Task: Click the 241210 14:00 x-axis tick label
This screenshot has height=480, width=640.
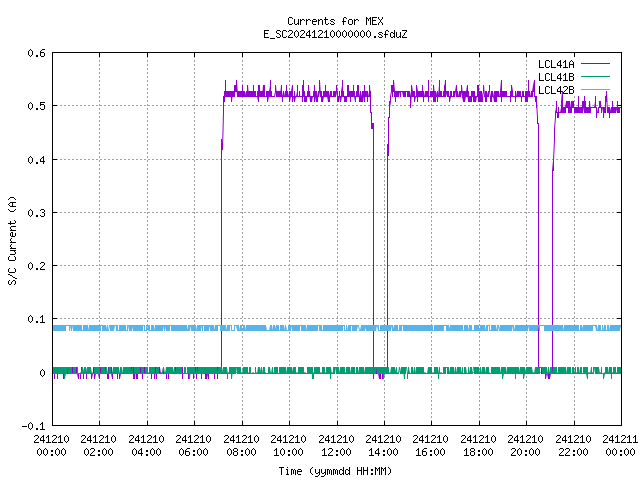Action: 383,446
